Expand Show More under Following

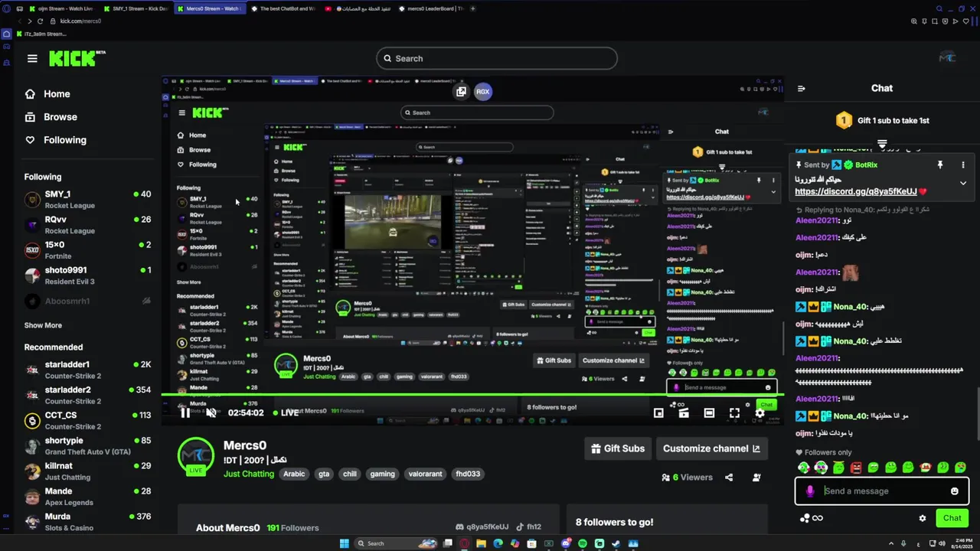click(43, 325)
